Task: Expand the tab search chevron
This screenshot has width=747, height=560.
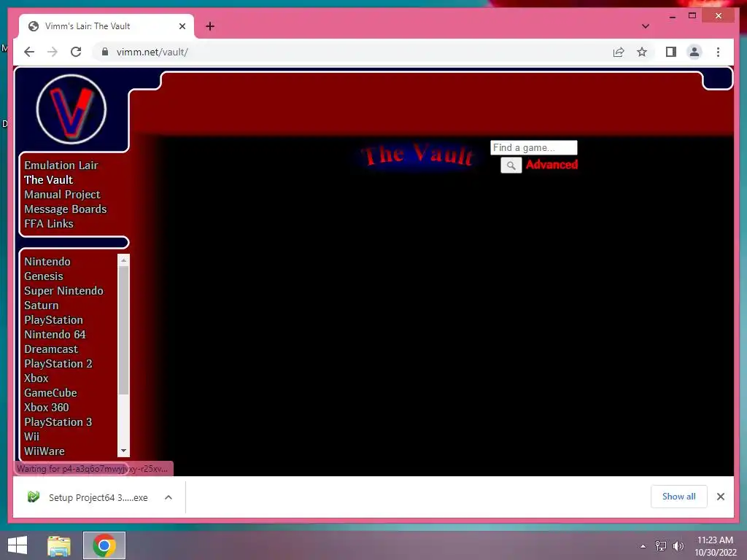Action: 645,26
